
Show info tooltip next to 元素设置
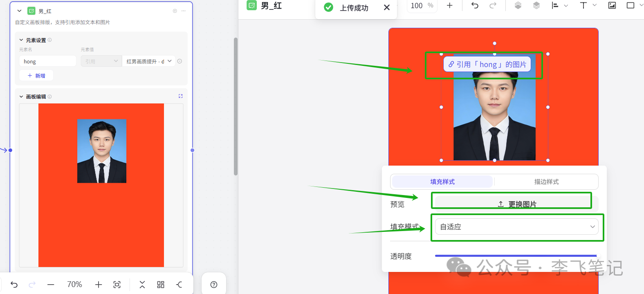[50, 40]
